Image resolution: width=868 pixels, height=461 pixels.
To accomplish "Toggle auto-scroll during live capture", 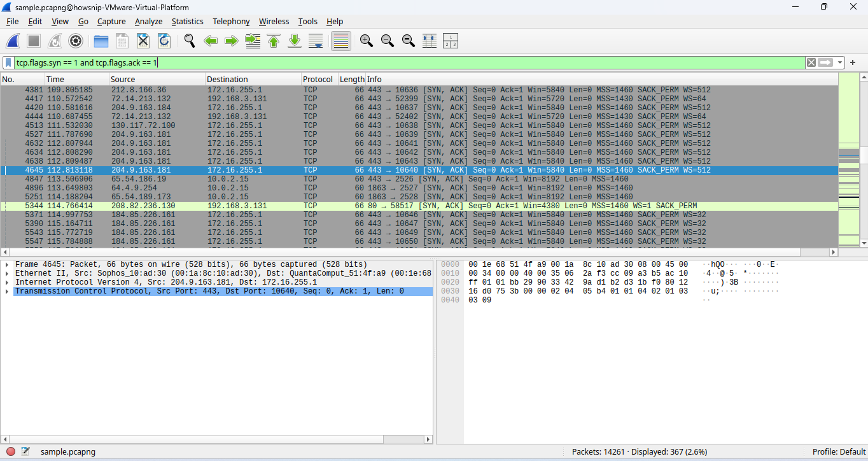I will tap(316, 41).
